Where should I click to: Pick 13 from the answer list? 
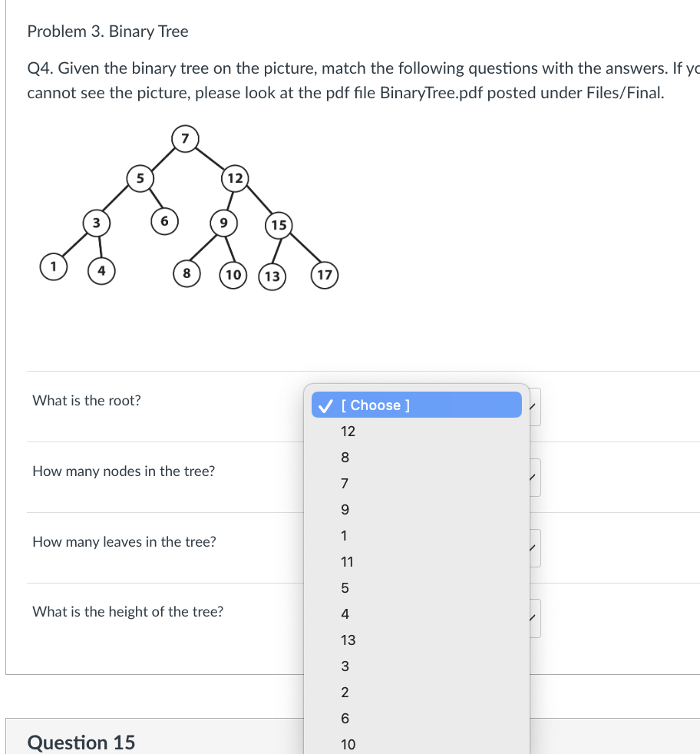(416, 640)
